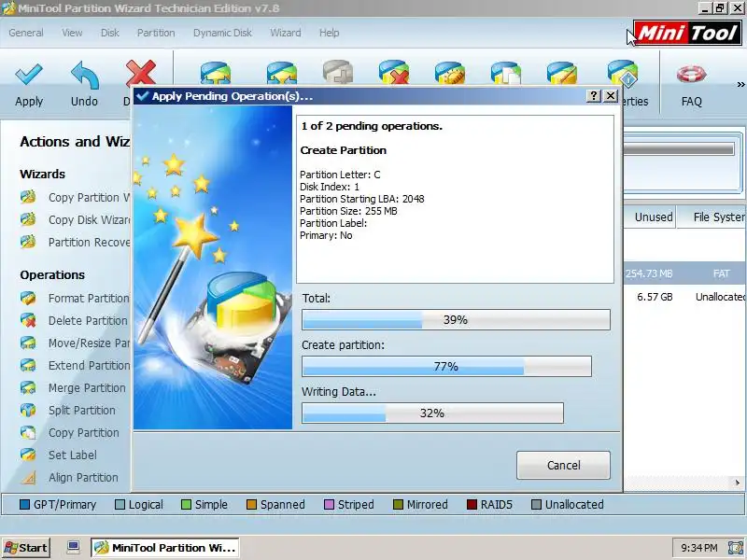Click the Label partition toolbar icon
Screen dimensions: 747x560
(562, 73)
